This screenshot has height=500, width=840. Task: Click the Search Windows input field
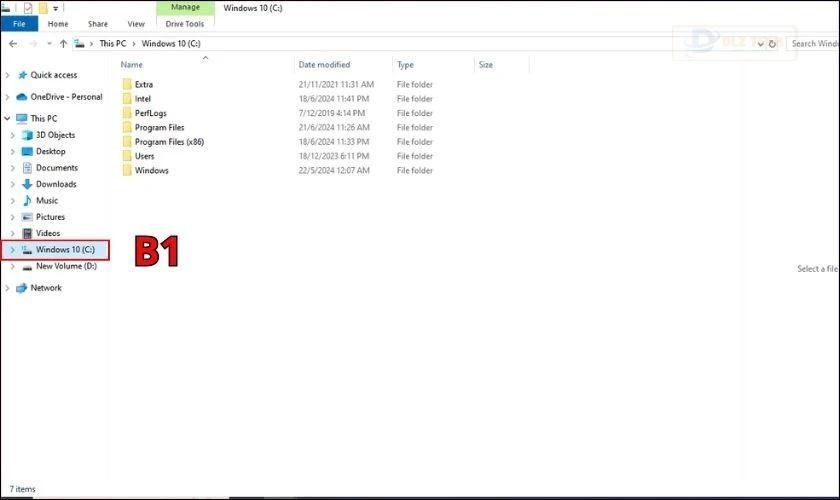814,44
